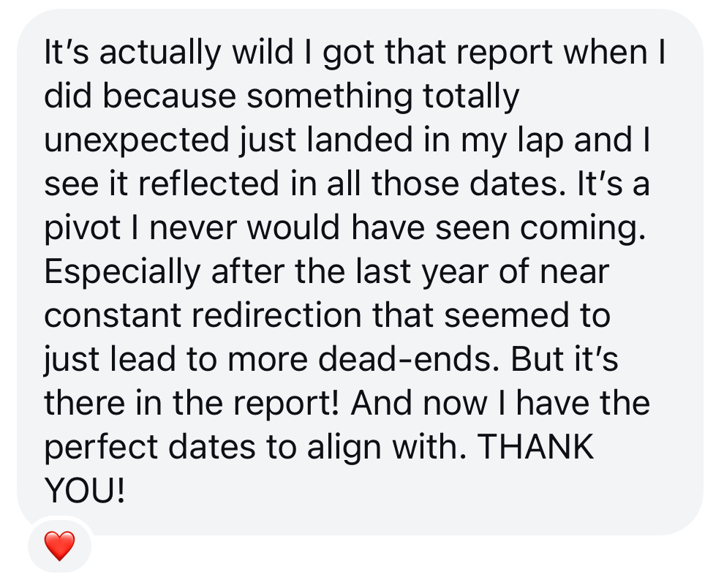
Task: Click the phrase "perfect dates"
Action: tap(150, 447)
